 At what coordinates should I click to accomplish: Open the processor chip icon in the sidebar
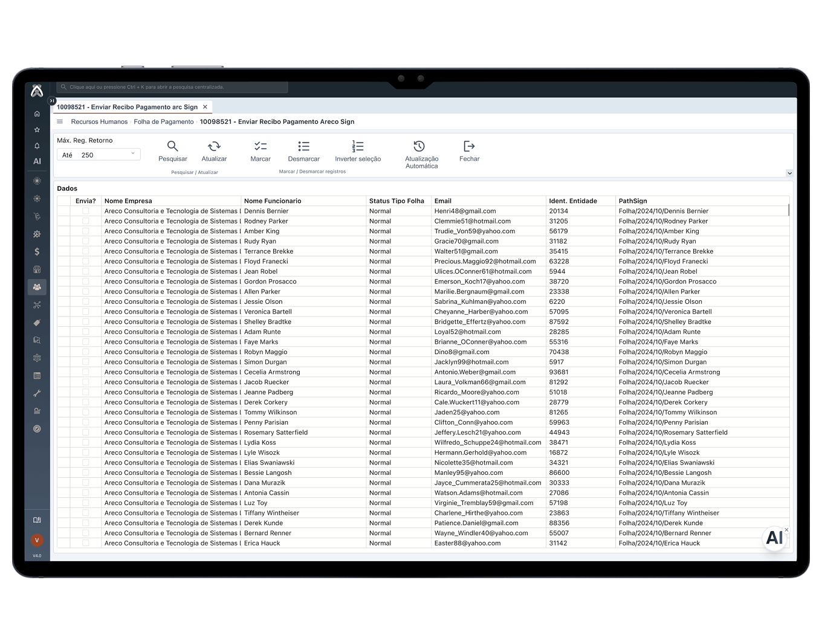click(37, 181)
